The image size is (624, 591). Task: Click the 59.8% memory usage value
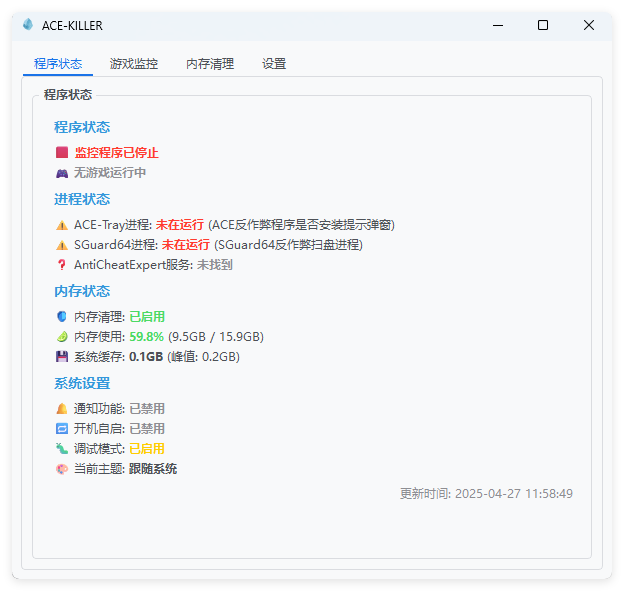(x=146, y=337)
